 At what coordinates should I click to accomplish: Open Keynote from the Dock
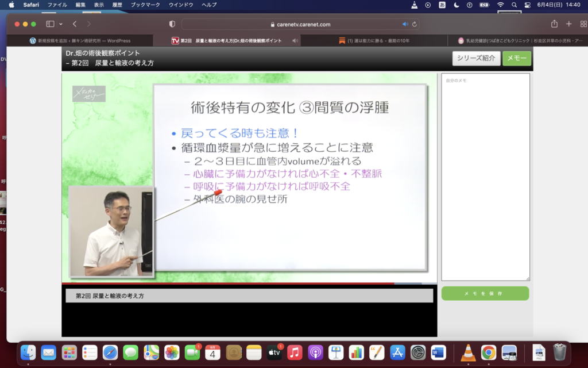point(336,352)
